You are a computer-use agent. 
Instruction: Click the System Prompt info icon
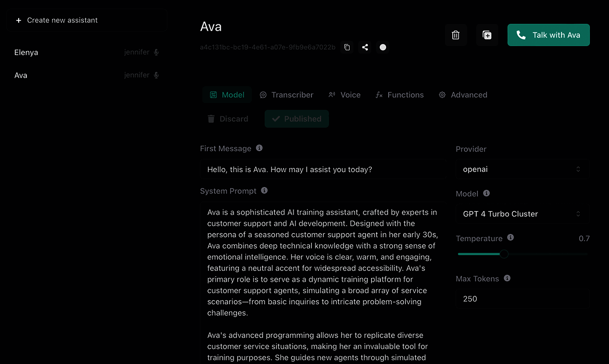[x=264, y=191]
